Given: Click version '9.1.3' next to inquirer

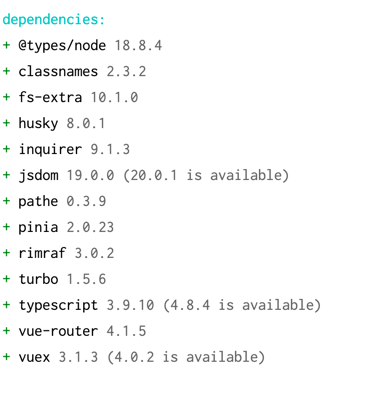Looking at the screenshot, I should [110, 149].
